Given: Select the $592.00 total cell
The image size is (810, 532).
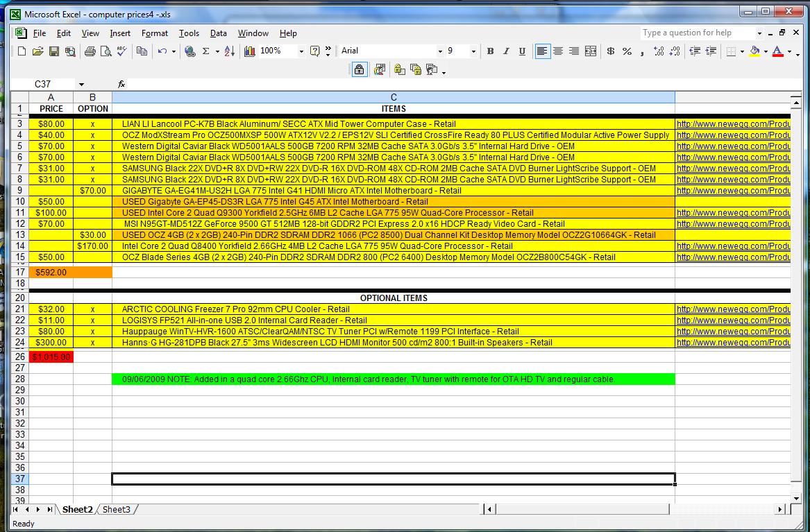Looking at the screenshot, I should click(51, 273).
